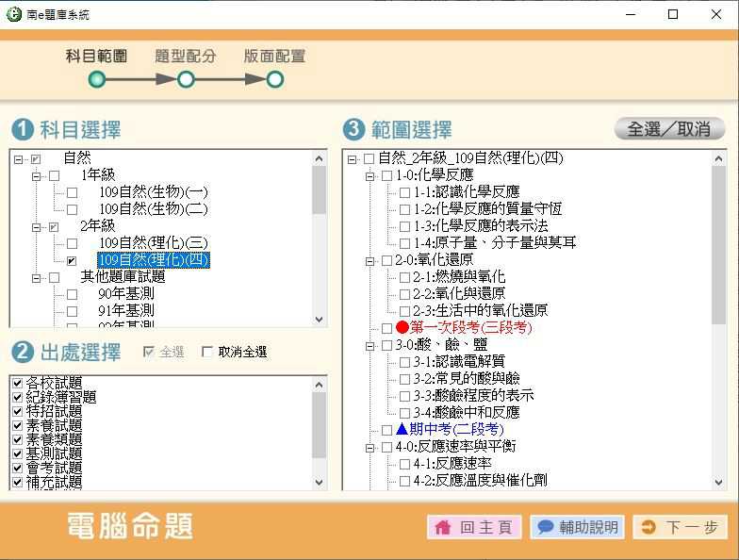Image resolution: width=739 pixels, height=560 pixels.
Task: Check the 第一次段考(三段考) checkbox
Action: click(x=386, y=328)
